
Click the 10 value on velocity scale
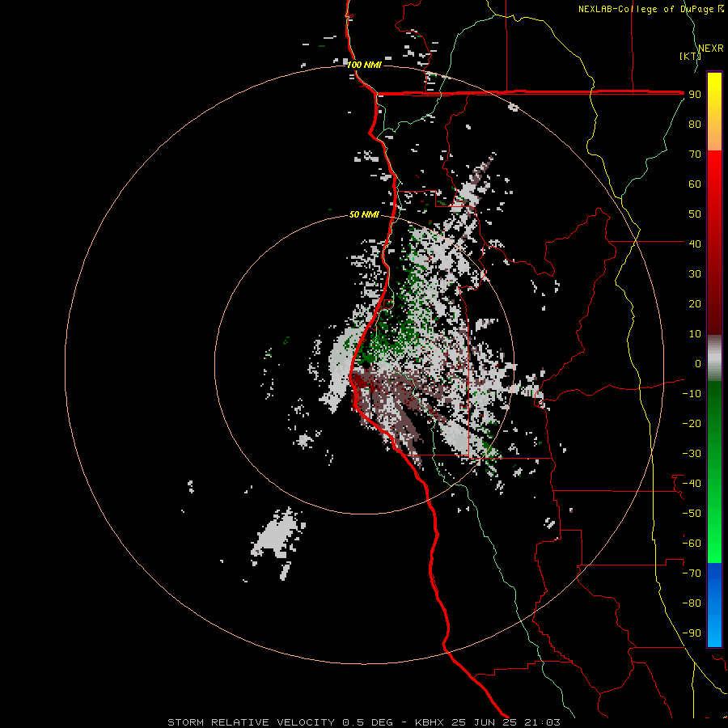pyautogui.click(x=695, y=334)
